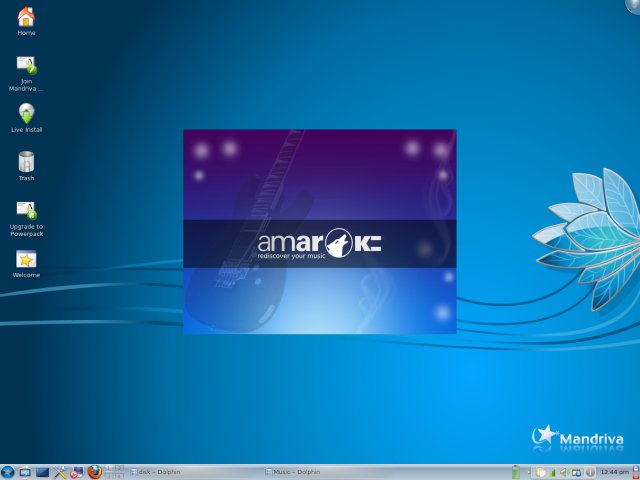Screen dimensions: 640x480
Task: Open the Join Mandriva desktop icon
Action: pos(26,73)
